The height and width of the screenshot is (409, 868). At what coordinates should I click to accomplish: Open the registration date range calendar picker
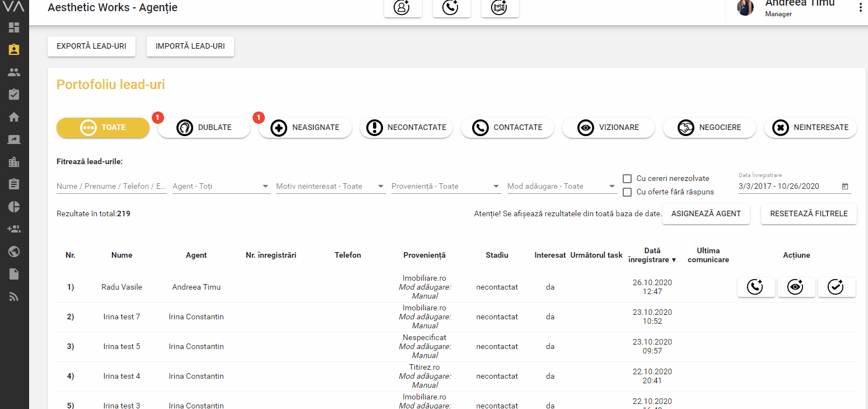click(845, 187)
